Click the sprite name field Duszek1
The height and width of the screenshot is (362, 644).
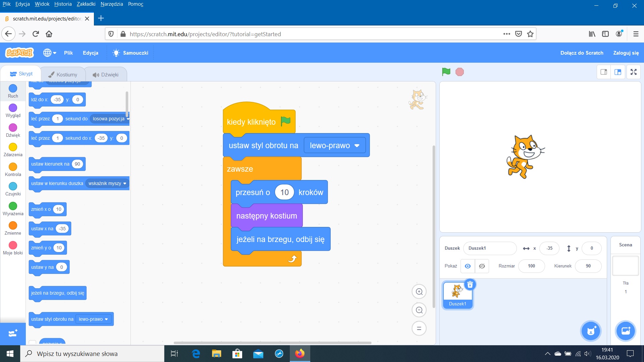click(x=490, y=248)
